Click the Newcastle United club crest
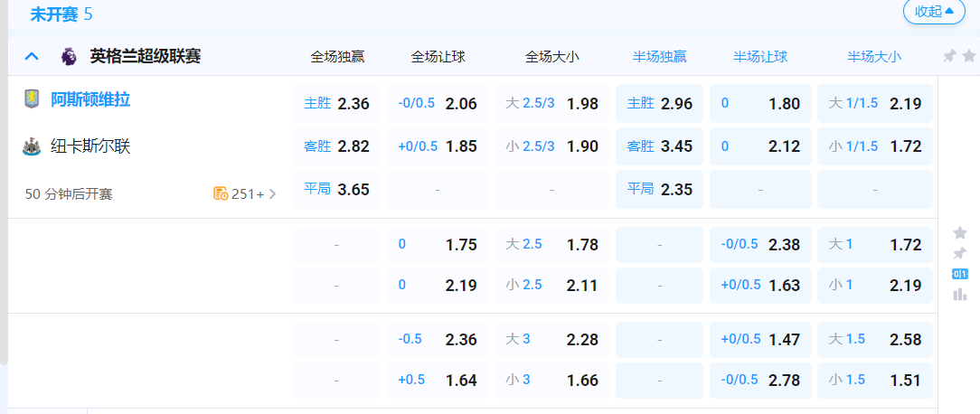Image resolution: width=980 pixels, height=414 pixels. pyautogui.click(x=32, y=146)
